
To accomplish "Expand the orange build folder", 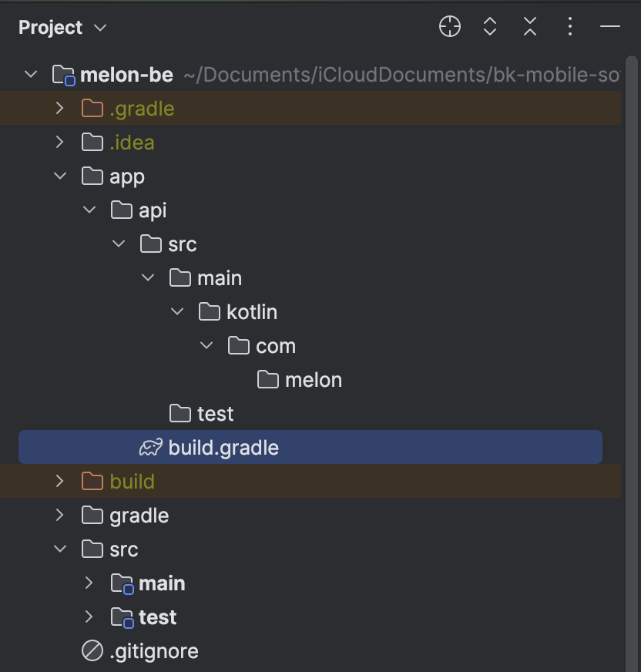I will pyautogui.click(x=59, y=482).
